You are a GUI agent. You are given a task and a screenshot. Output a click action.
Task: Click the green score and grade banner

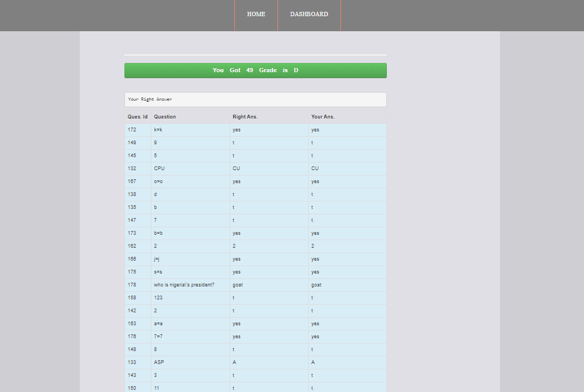point(255,71)
